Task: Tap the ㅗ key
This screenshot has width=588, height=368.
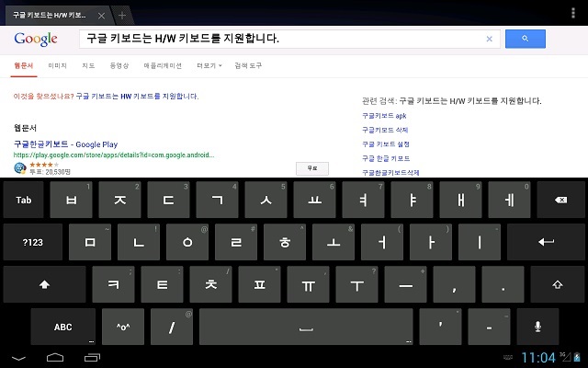Action: click(334, 242)
